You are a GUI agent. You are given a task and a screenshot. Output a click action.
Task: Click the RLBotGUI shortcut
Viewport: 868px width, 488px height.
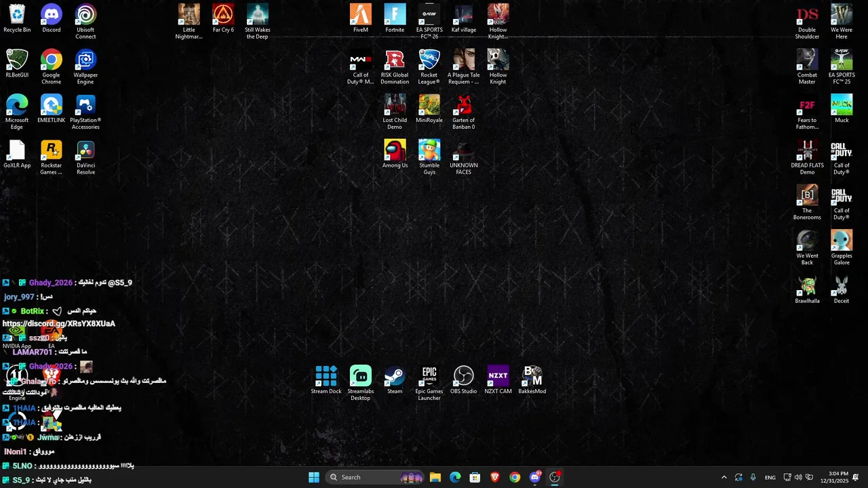[17, 64]
